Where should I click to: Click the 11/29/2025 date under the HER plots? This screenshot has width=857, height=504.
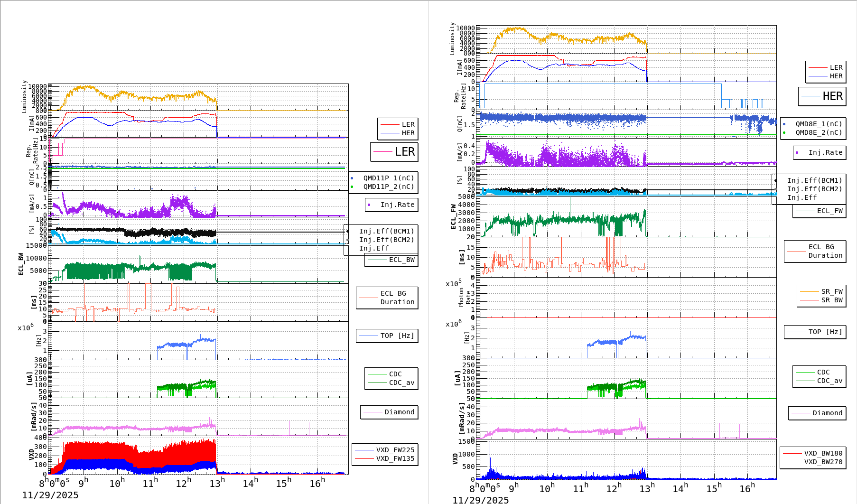[x=480, y=500]
